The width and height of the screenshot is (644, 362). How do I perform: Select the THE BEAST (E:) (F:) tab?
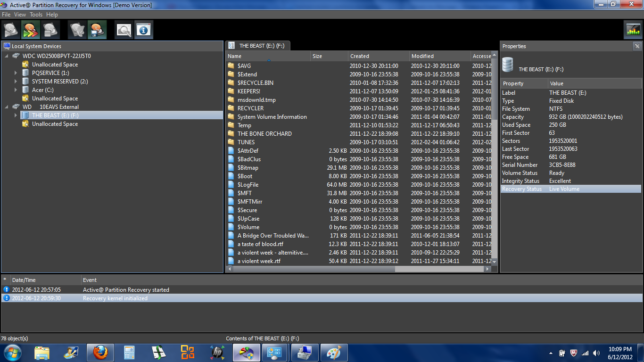258,46
